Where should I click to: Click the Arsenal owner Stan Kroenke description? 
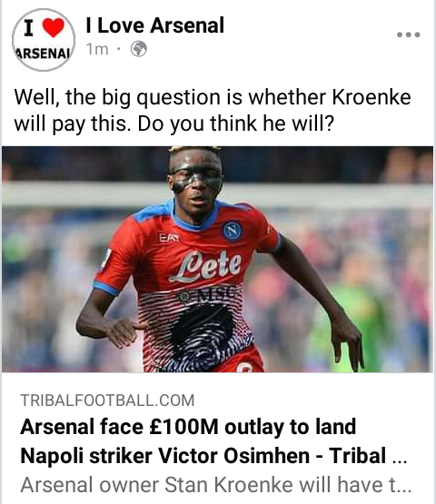click(216, 485)
